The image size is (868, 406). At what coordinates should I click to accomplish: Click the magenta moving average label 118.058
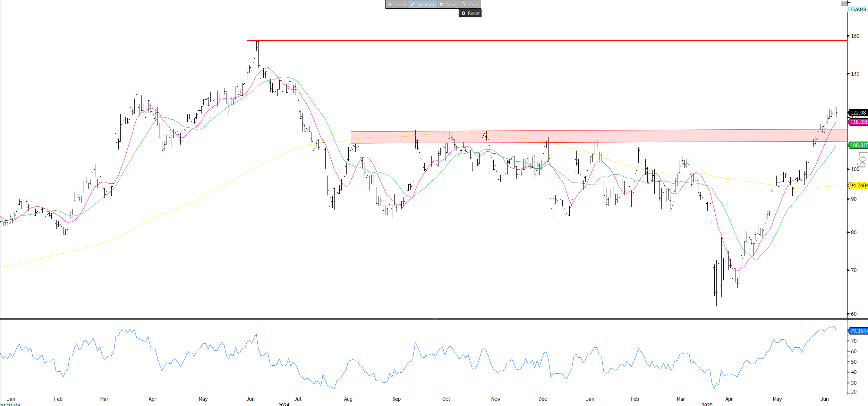pyautogui.click(x=858, y=122)
